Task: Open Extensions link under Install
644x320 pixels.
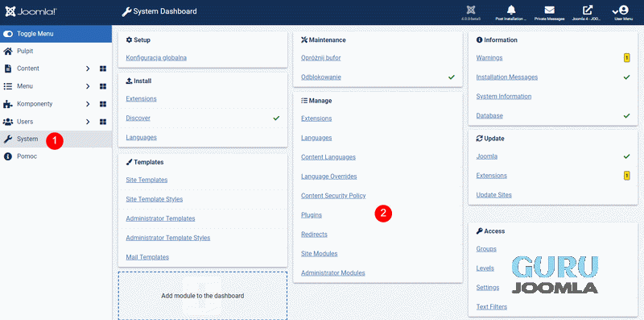Action: [142, 98]
